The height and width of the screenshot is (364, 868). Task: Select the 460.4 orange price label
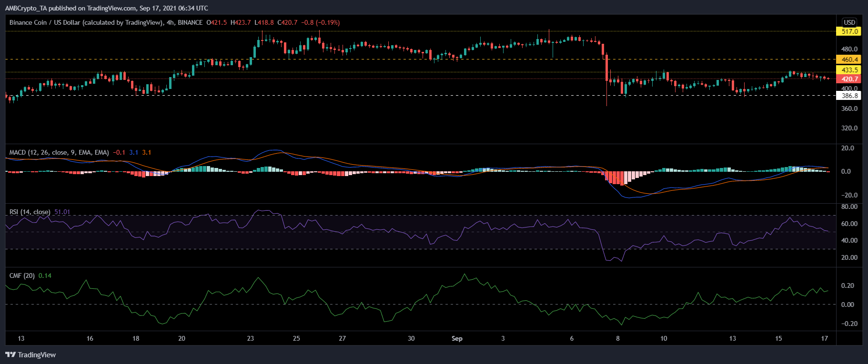click(849, 59)
